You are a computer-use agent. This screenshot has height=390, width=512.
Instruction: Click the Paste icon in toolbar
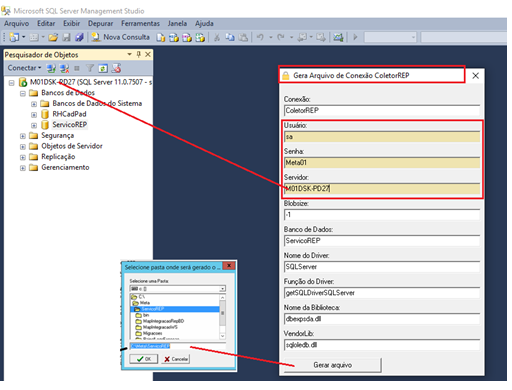pyautogui.click(x=244, y=37)
